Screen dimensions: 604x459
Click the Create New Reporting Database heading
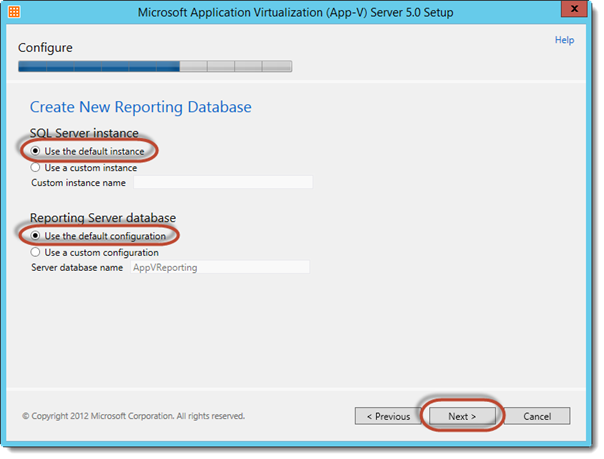coord(141,107)
